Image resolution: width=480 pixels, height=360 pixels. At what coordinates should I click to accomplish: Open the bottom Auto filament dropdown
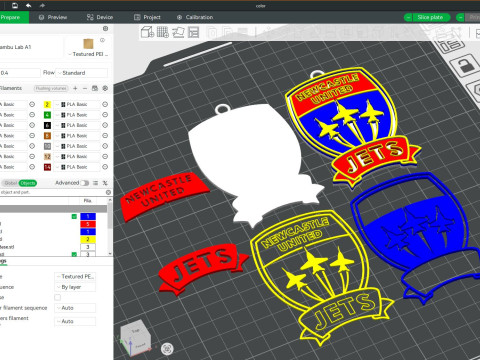coord(75,321)
